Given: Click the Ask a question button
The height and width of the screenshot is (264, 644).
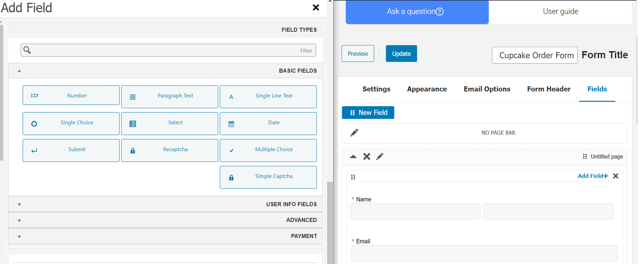Looking at the screenshot, I should point(417,12).
